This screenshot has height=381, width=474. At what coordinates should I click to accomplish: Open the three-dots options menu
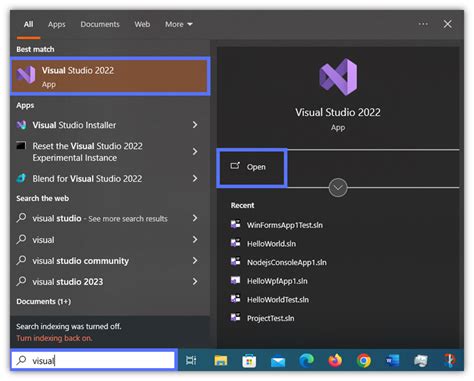(x=423, y=24)
